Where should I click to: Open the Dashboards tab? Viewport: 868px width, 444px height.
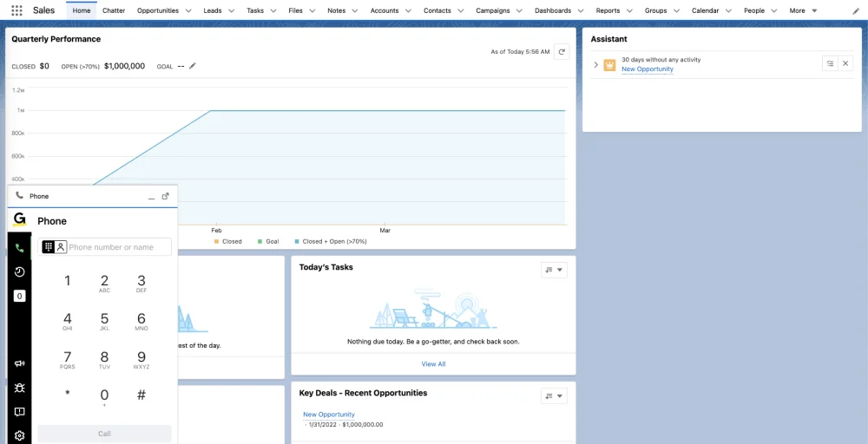pyautogui.click(x=553, y=10)
